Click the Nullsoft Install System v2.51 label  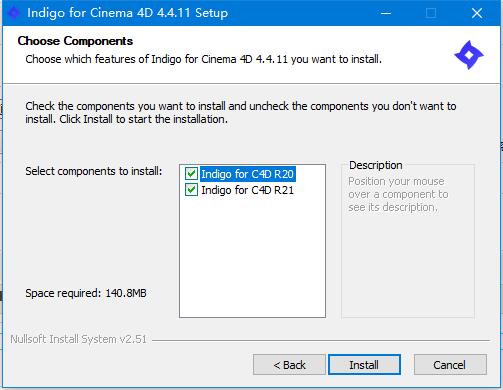(x=79, y=339)
